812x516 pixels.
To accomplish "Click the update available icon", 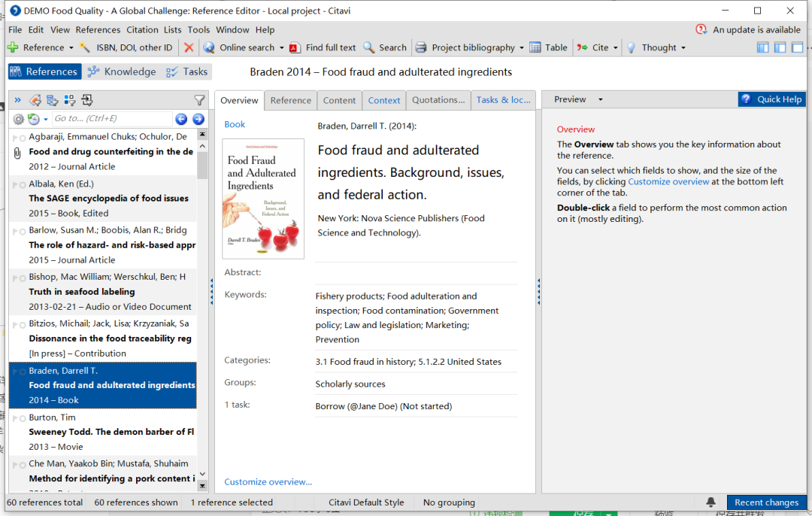I will click(x=701, y=29).
